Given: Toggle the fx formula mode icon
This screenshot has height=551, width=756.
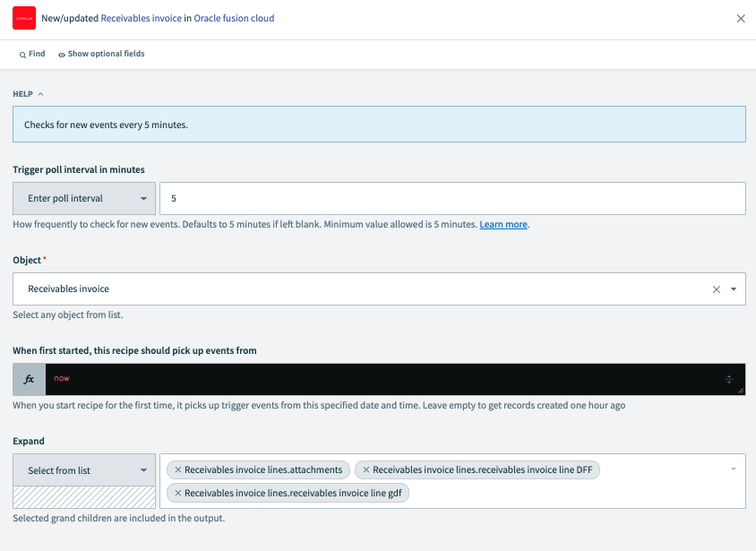Looking at the screenshot, I should (29, 379).
